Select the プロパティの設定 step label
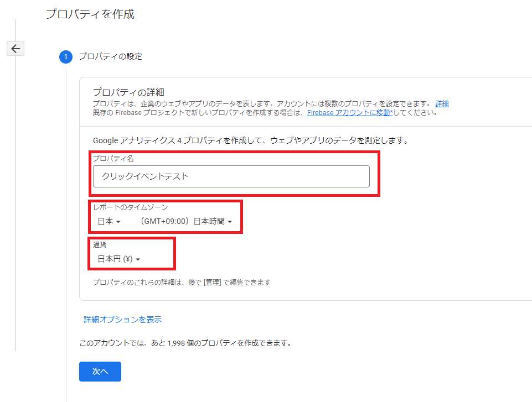 pyautogui.click(x=110, y=56)
